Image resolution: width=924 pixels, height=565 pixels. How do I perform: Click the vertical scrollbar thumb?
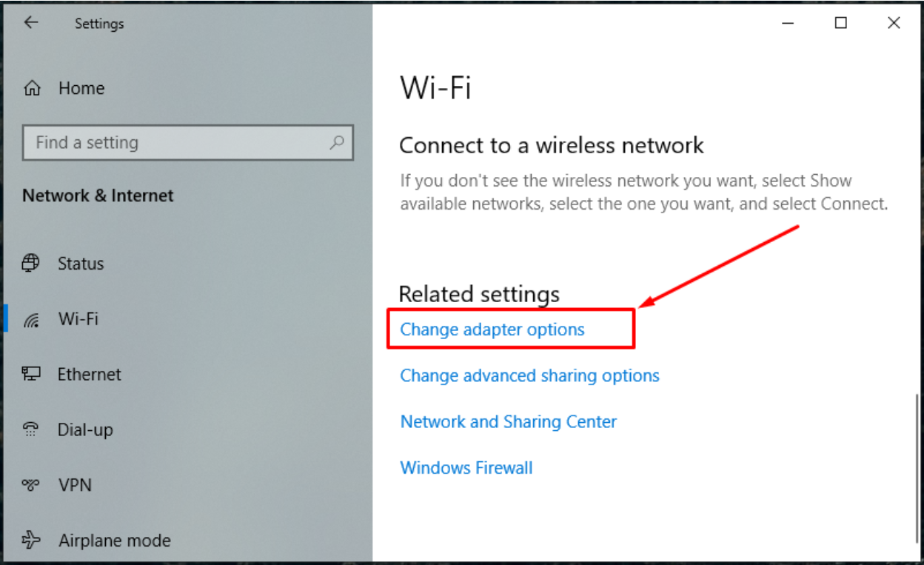pyautogui.click(x=918, y=467)
